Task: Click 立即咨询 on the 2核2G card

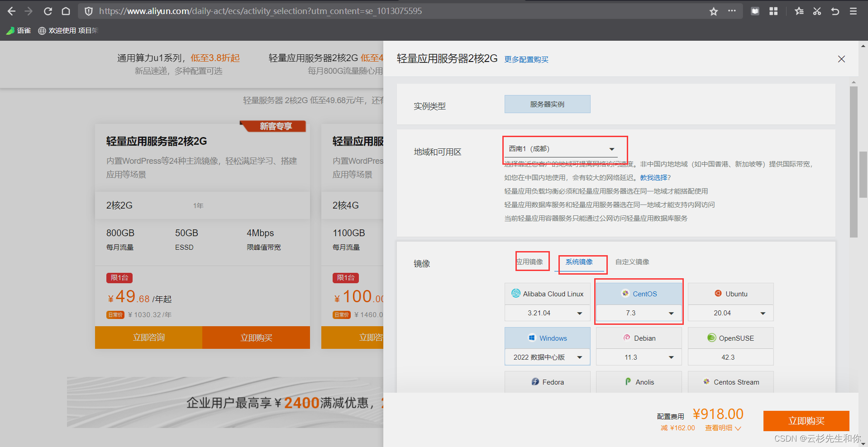Action: [x=148, y=338]
